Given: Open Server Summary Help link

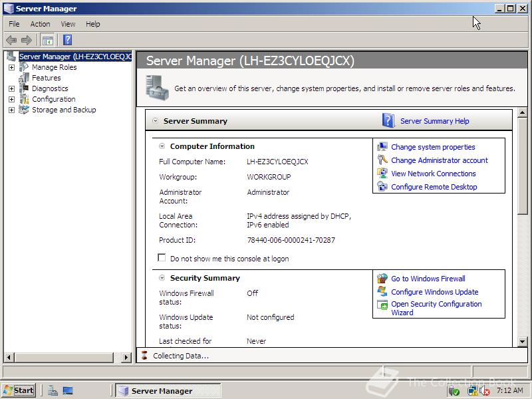Looking at the screenshot, I should click(x=435, y=121).
